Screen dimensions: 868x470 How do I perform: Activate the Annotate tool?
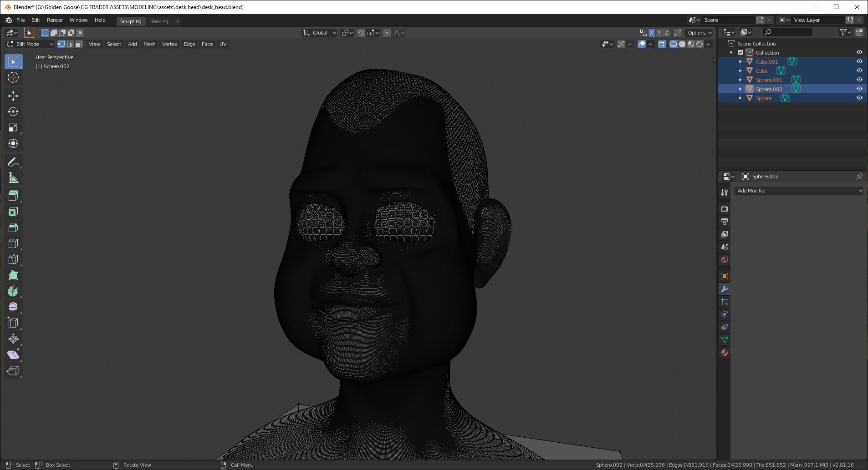pyautogui.click(x=13, y=161)
